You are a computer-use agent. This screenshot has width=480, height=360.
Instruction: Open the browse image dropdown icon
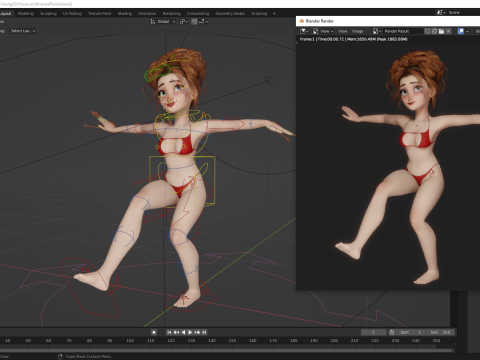(377, 31)
